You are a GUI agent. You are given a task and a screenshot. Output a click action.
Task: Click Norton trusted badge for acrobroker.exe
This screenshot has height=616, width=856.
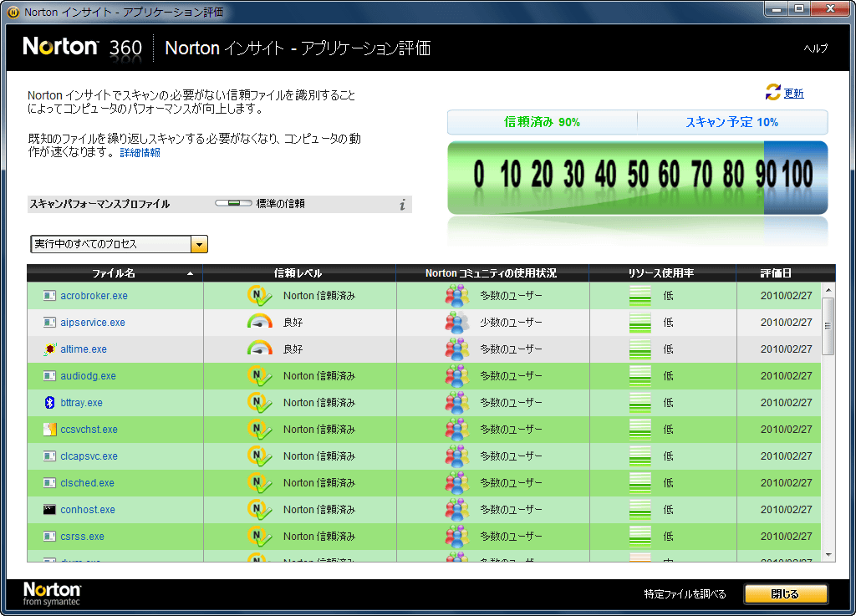[x=259, y=296]
